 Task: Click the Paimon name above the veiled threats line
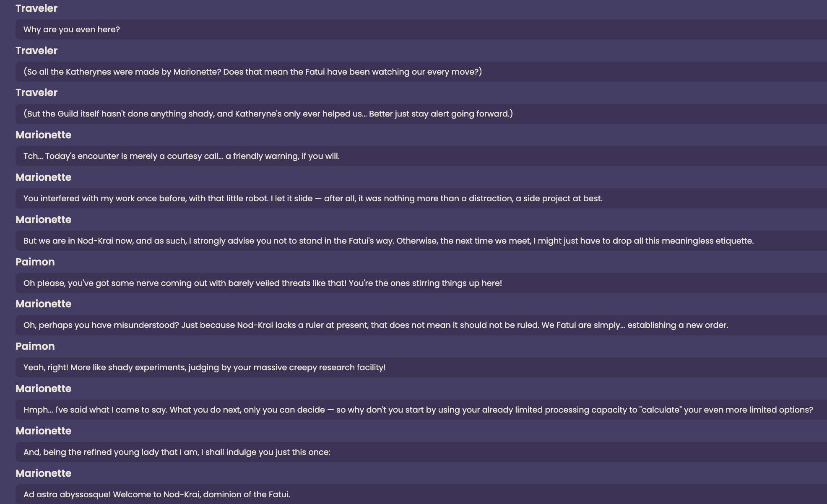pos(35,262)
